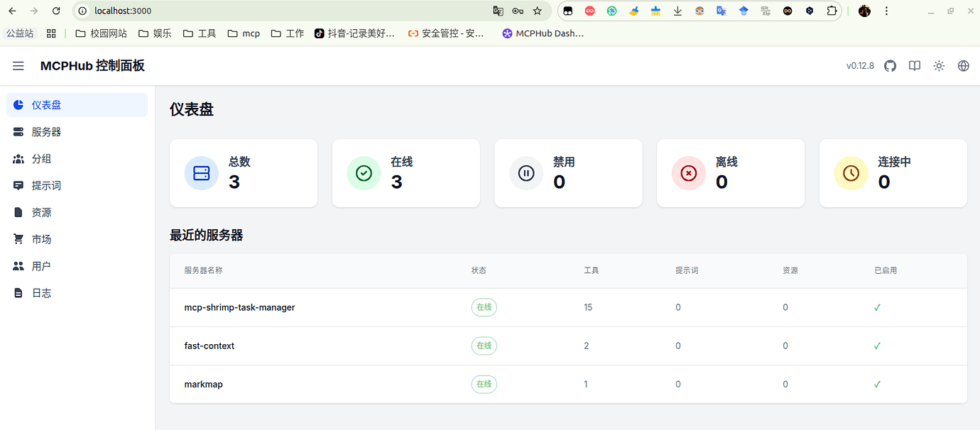
Task: Expand the mcp bookmark folder
Action: click(244, 33)
